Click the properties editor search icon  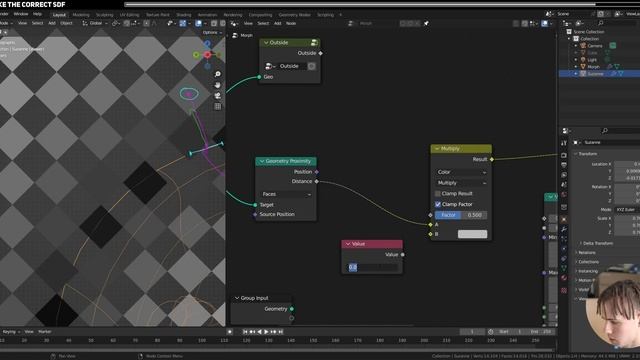coord(604,131)
